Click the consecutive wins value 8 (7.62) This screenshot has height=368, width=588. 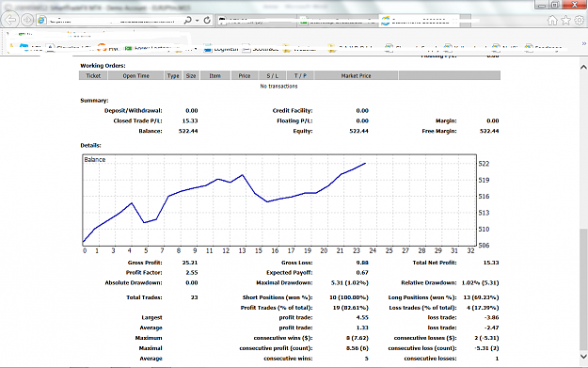coord(358,338)
